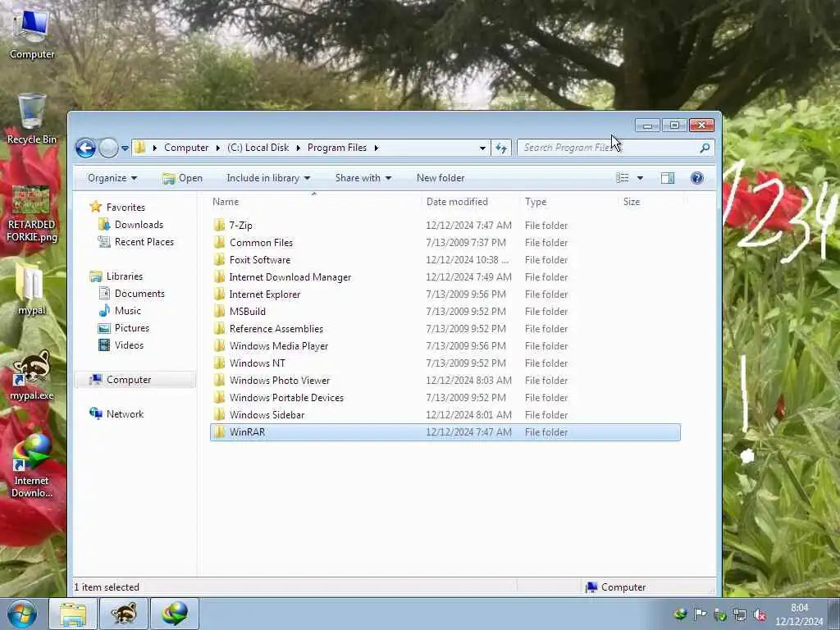The width and height of the screenshot is (840, 630).
Task: Click Internet Download Manager taskbar button
Action: [x=175, y=614]
